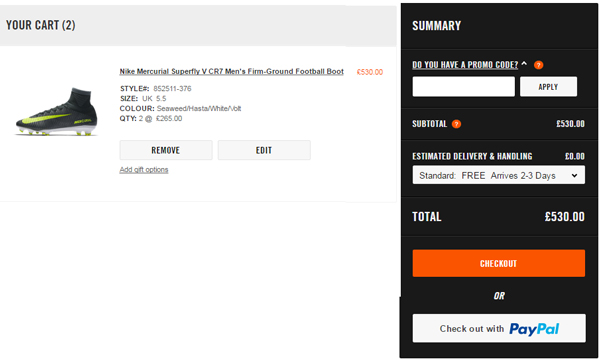Apply the promo code with Apply button

pyautogui.click(x=548, y=86)
